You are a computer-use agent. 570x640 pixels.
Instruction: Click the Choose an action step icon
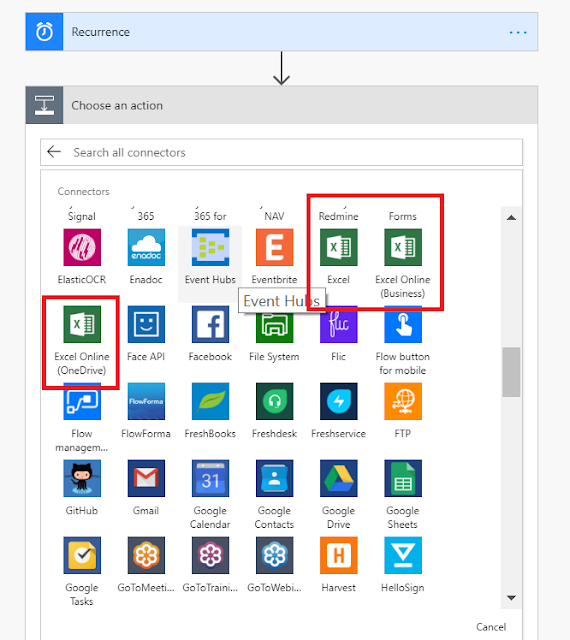pos(45,105)
